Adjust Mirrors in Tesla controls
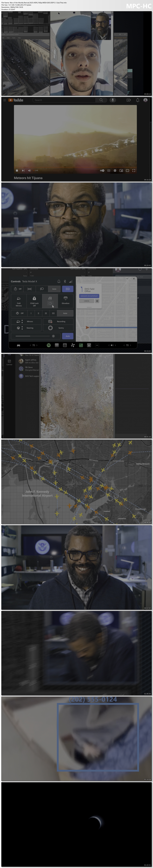This screenshot has width=153, height=868. coord(26,321)
